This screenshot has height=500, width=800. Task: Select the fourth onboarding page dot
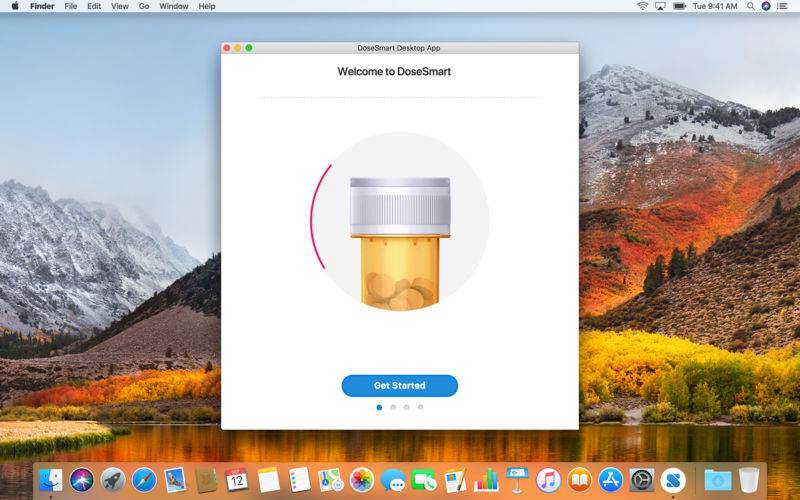pyautogui.click(x=420, y=408)
